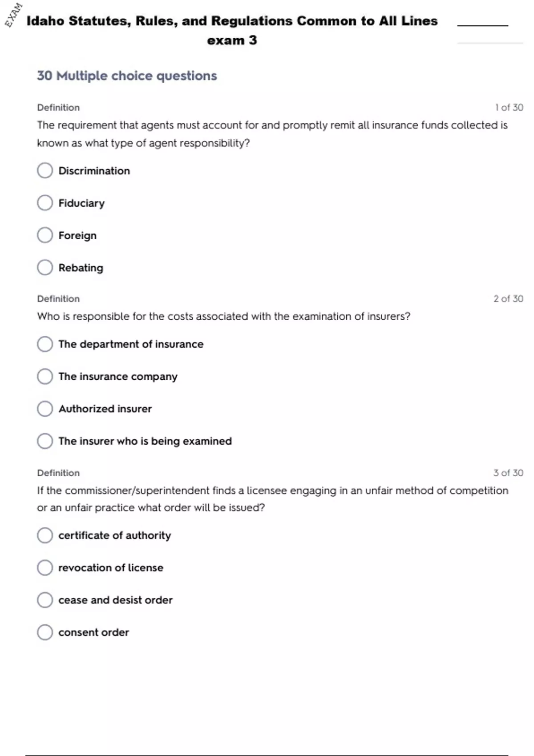Click the 3 of 30 question counter
This screenshot has width=534, height=756.
point(508,473)
